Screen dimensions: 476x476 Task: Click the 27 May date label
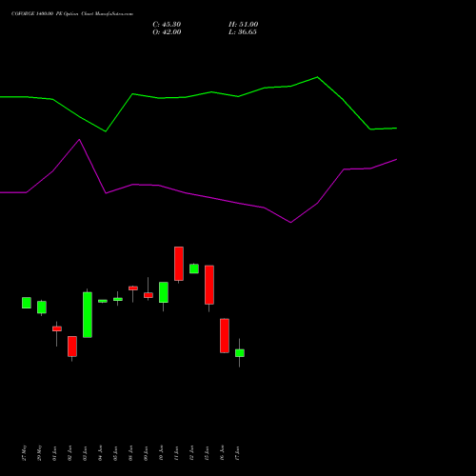coord(25,453)
